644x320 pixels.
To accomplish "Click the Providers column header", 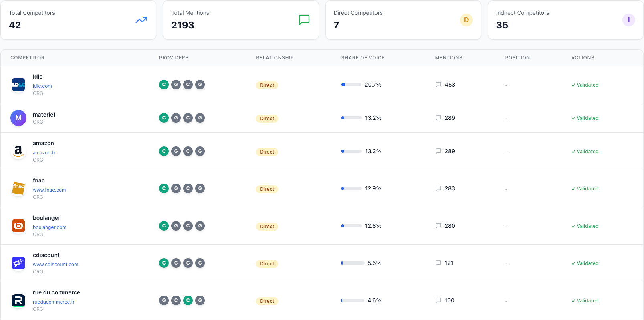I will (174, 58).
